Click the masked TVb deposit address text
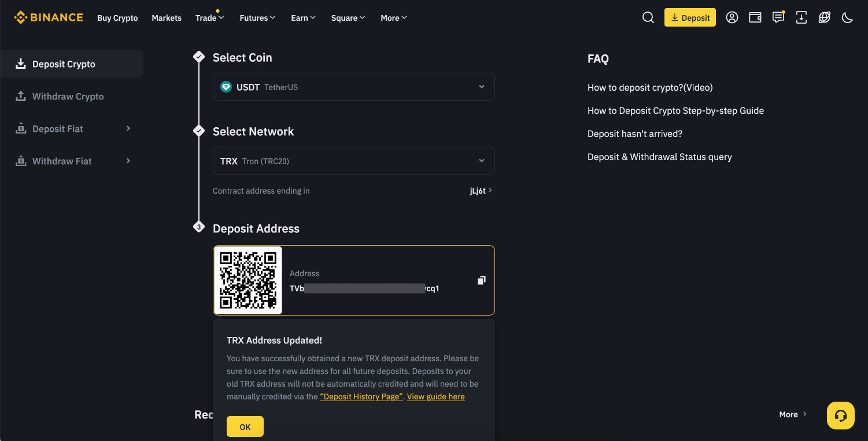This screenshot has width=868, height=441. pos(364,288)
